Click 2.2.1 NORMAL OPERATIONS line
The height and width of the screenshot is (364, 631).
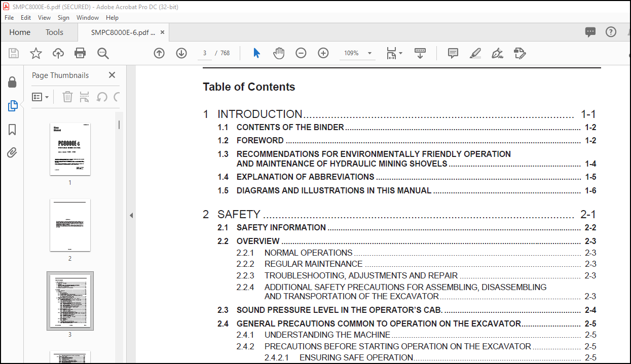pyautogui.click(x=416, y=253)
